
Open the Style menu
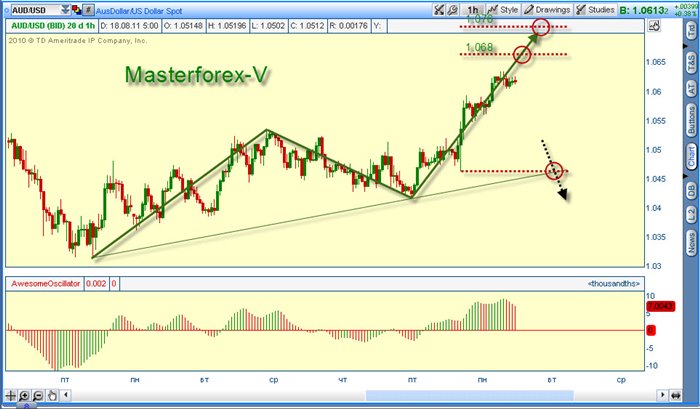(503, 10)
